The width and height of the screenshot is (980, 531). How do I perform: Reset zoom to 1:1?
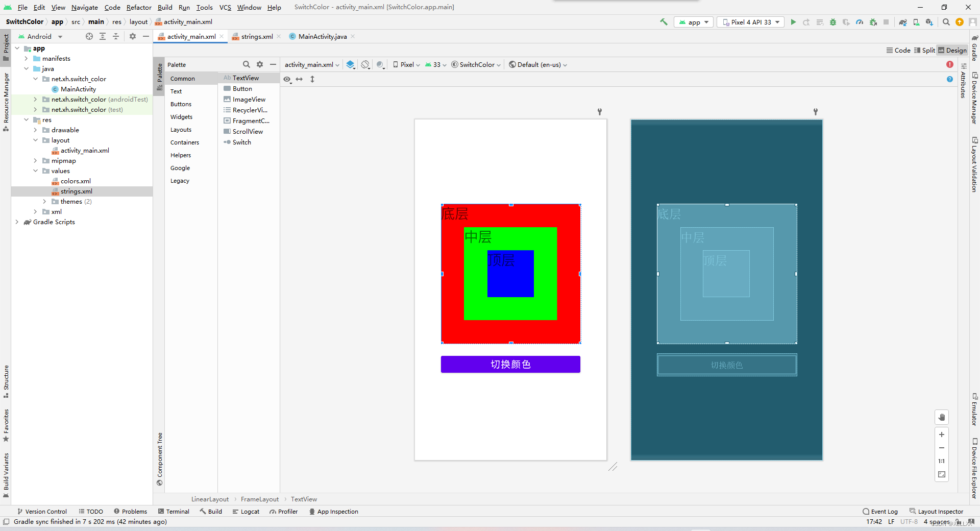click(942, 461)
